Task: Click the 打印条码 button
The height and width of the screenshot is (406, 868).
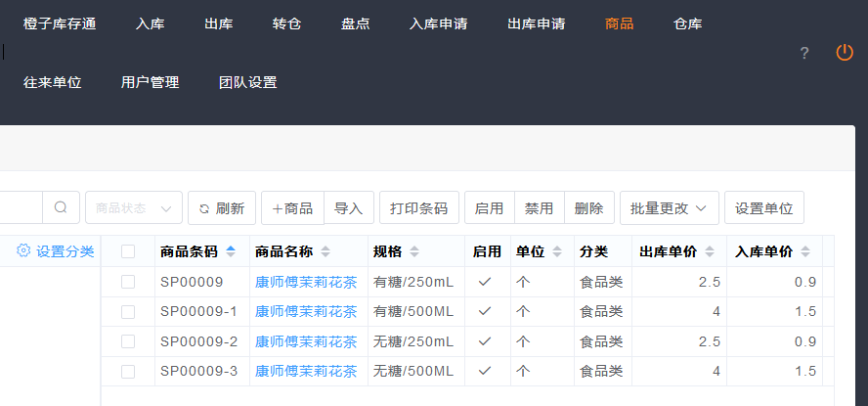Action: pos(418,207)
